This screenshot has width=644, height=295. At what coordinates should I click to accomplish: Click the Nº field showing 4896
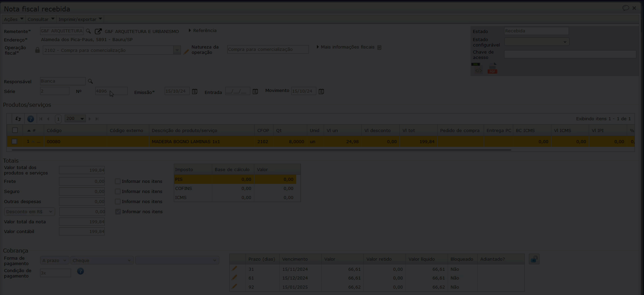tap(111, 91)
